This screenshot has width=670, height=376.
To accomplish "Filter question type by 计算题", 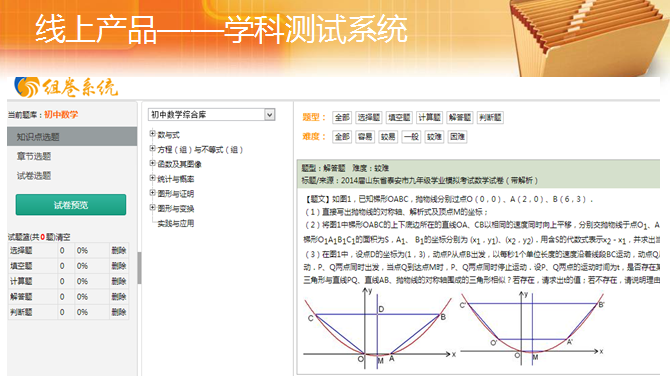I will tap(429, 117).
